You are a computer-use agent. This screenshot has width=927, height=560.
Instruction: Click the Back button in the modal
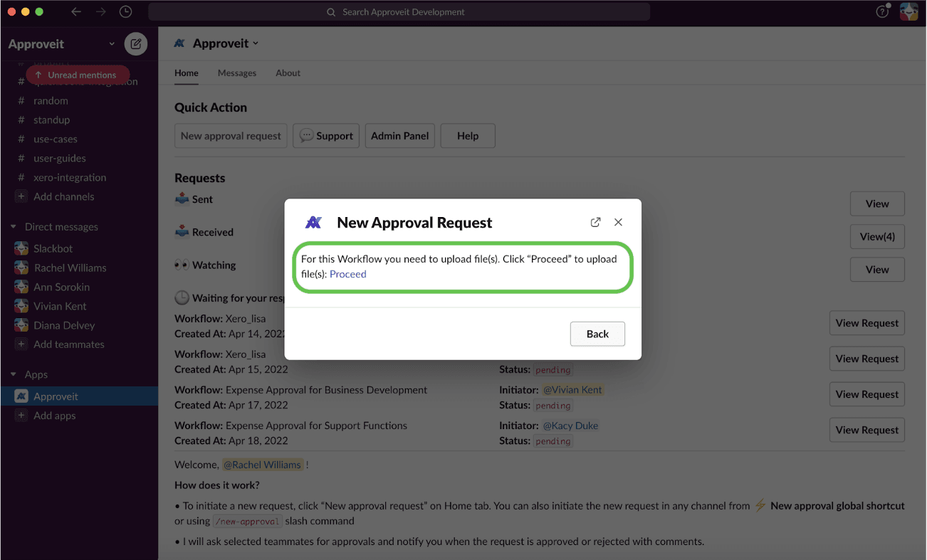597,334
